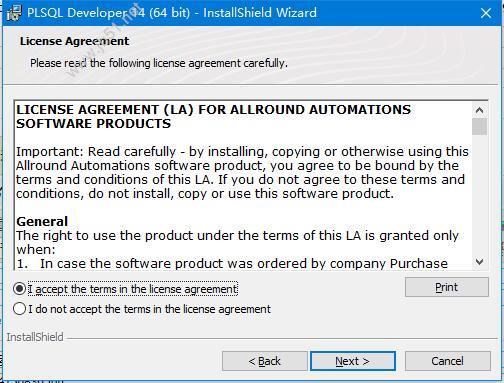This screenshot has width=504, height=383.
Task: Go to the previous step with Back
Action: point(265,361)
